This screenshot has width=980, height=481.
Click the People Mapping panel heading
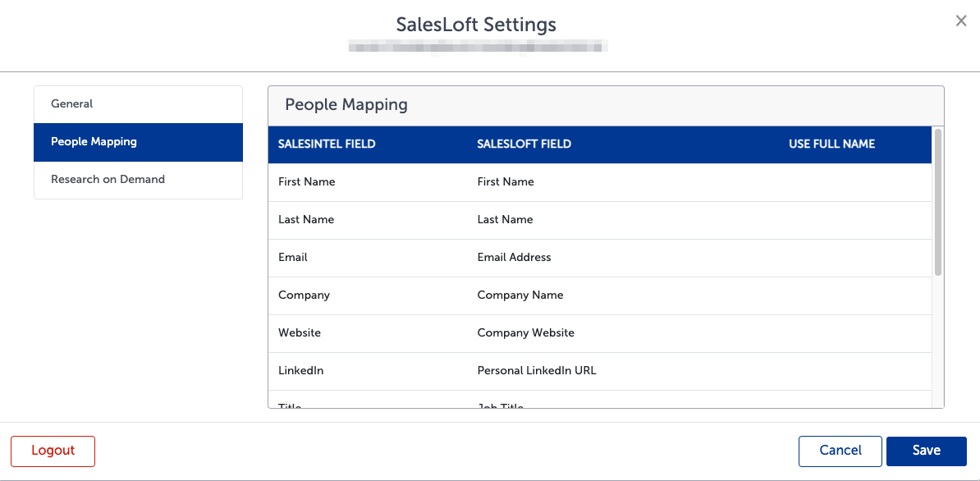click(346, 105)
